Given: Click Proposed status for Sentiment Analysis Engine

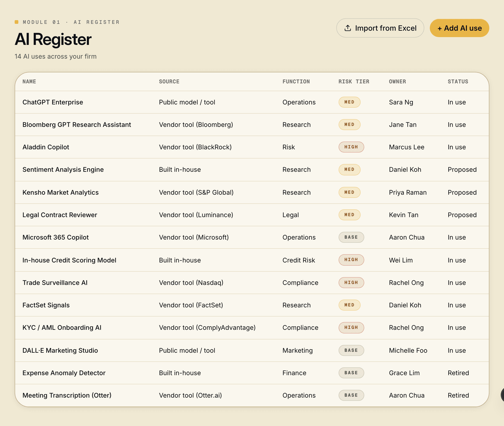Looking at the screenshot, I should [462, 169].
